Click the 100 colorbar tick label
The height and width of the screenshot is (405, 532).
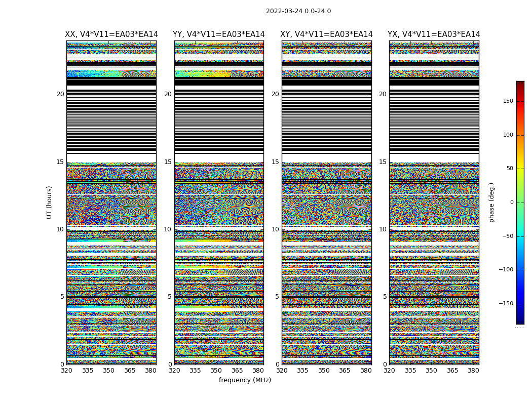click(x=508, y=135)
